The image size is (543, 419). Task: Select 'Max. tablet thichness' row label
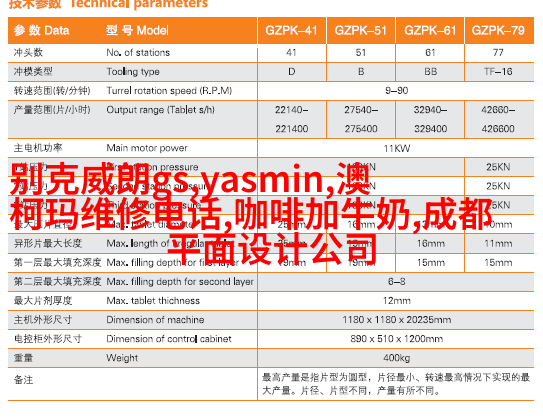[x=153, y=301]
